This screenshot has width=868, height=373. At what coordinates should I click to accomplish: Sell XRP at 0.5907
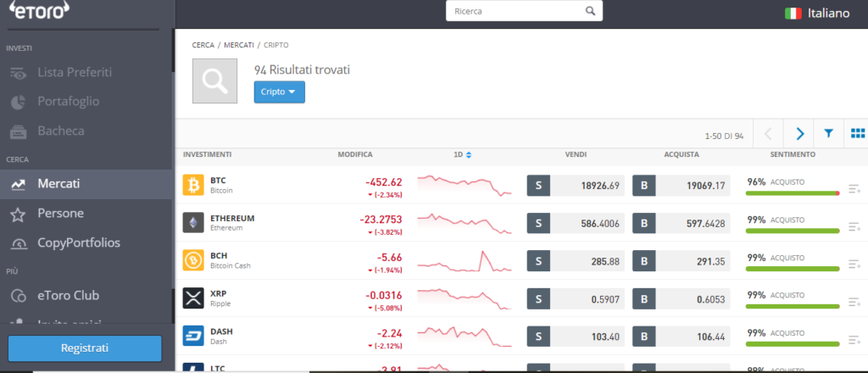click(x=576, y=299)
